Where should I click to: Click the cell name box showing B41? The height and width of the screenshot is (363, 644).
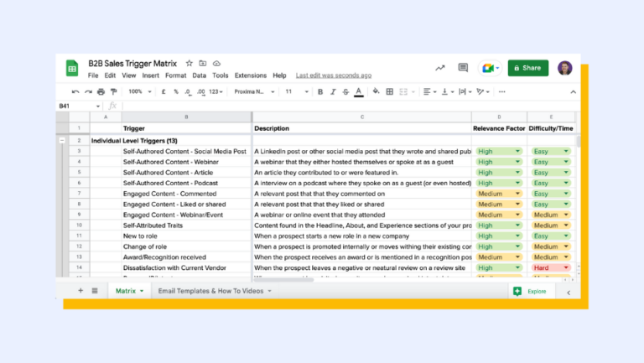click(75, 106)
